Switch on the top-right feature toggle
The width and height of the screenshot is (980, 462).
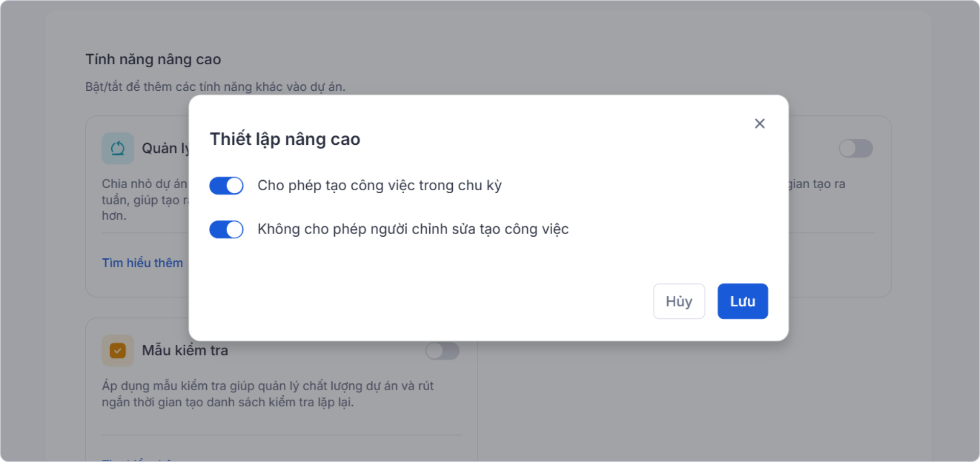click(x=855, y=148)
